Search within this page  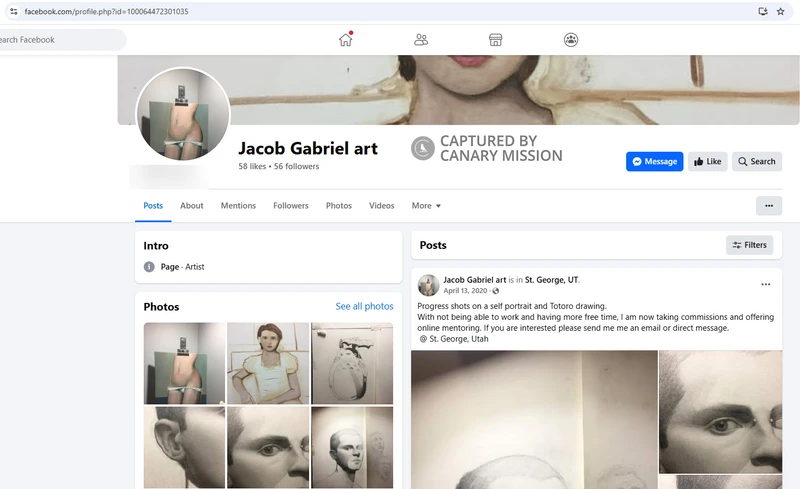click(757, 161)
